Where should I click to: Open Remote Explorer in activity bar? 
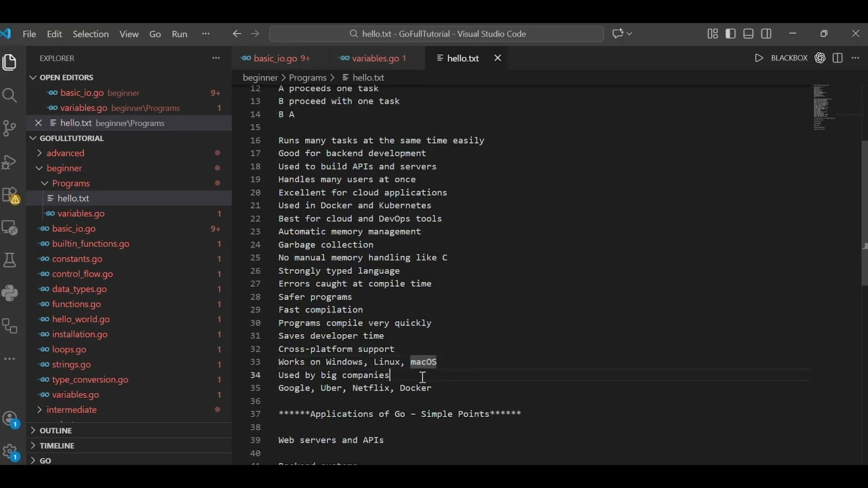point(9,227)
